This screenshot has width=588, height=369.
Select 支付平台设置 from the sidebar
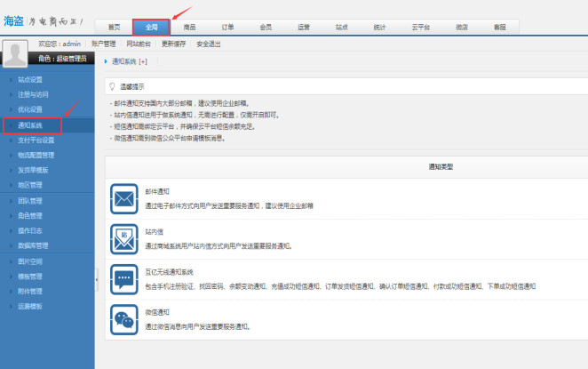[36, 140]
